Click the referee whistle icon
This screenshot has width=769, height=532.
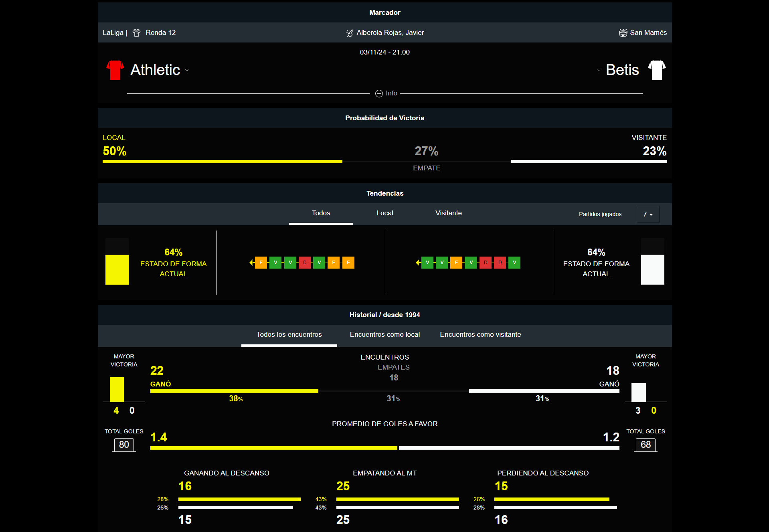(350, 33)
